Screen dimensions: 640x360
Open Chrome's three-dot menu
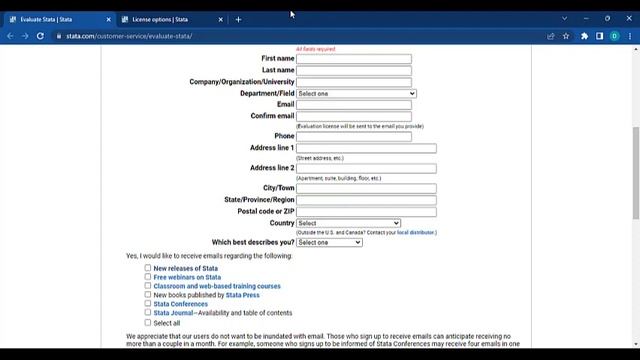click(630, 36)
